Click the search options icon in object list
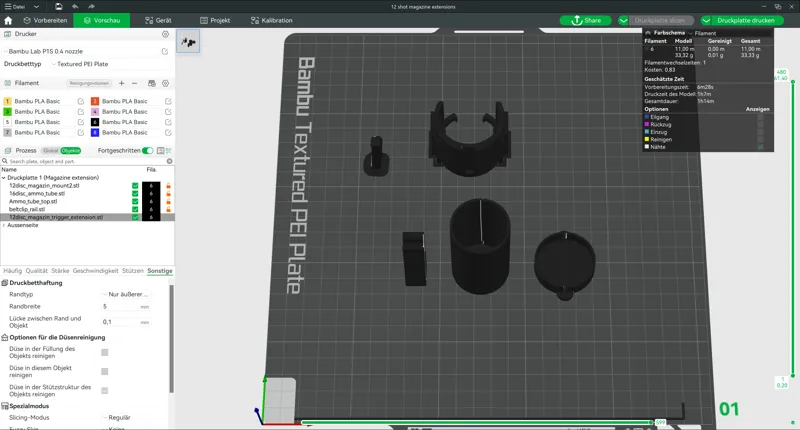The image size is (800, 430). (169, 161)
